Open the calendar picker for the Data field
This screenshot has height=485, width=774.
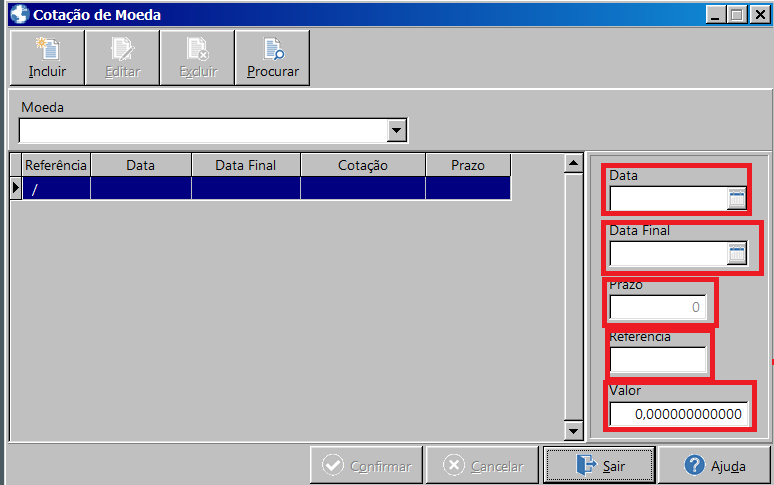point(737,199)
